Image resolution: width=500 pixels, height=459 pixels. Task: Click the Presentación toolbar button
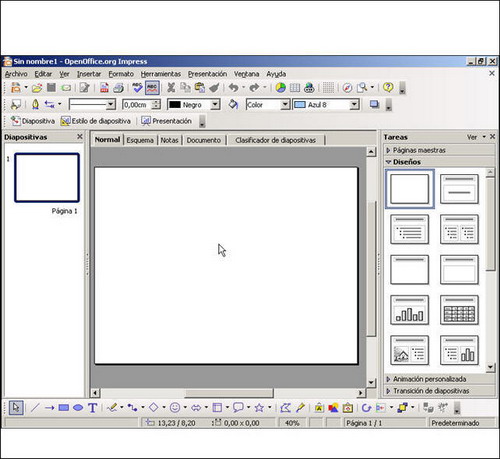166,121
